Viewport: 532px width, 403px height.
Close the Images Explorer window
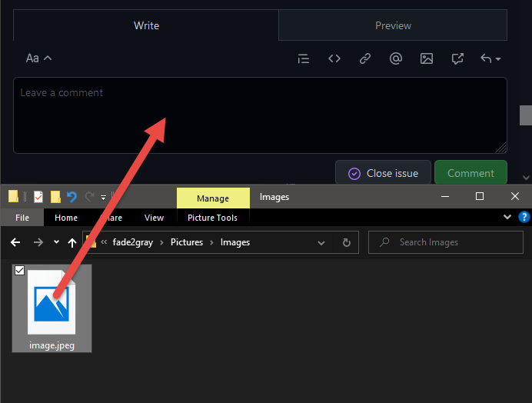514,196
